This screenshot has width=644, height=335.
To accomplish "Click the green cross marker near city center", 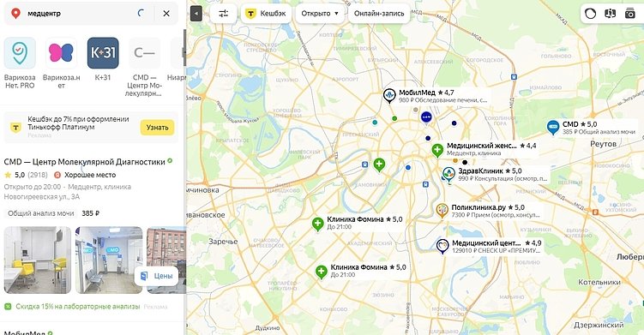I will pyautogui.click(x=379, y=165).
